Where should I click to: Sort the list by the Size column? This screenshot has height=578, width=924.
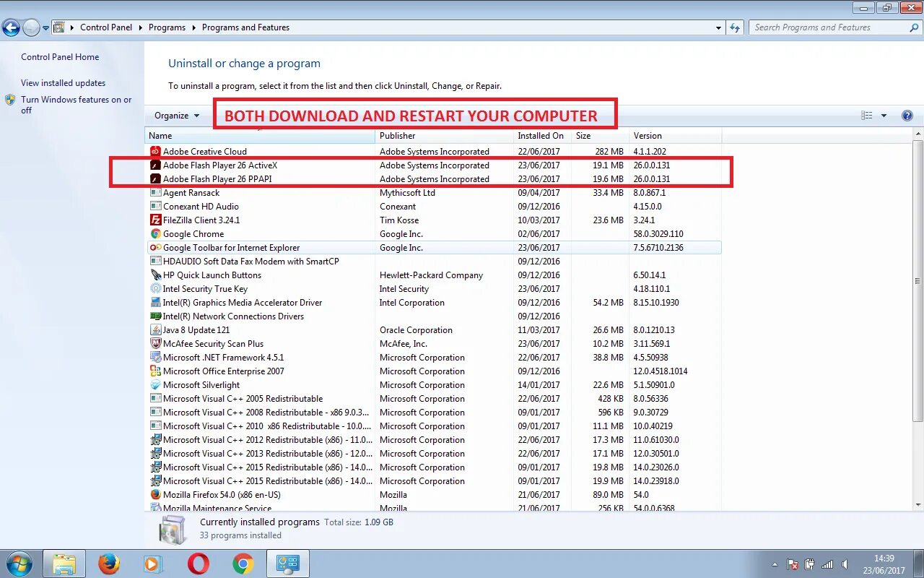pyautogui.click(x=600, y=136)
